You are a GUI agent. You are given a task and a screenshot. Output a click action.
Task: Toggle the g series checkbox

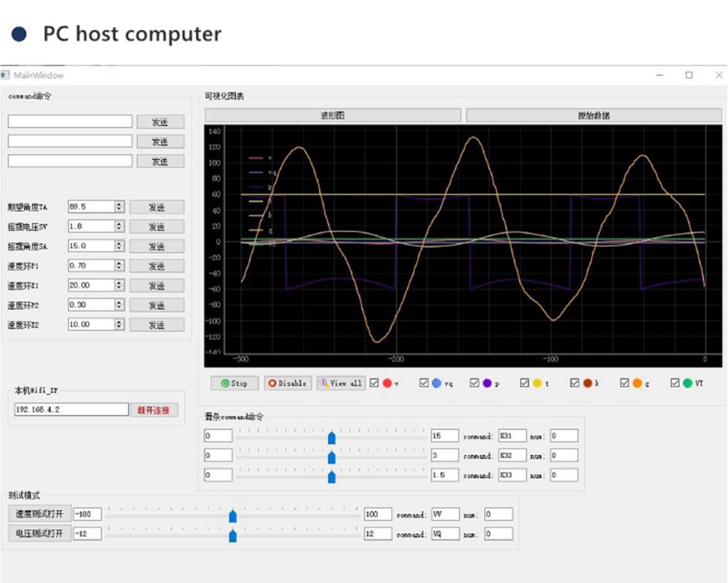(x=625, y=383)
